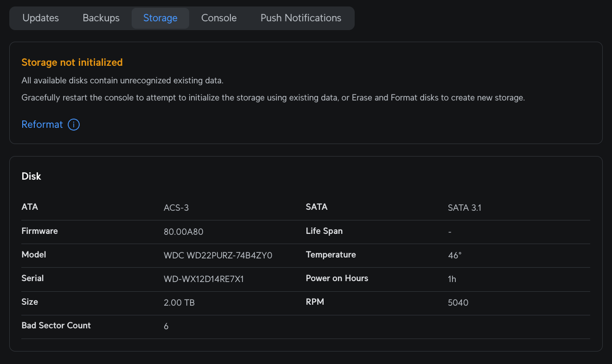
Task: Open the Push Notifications tab
Action: pos(301,18)
